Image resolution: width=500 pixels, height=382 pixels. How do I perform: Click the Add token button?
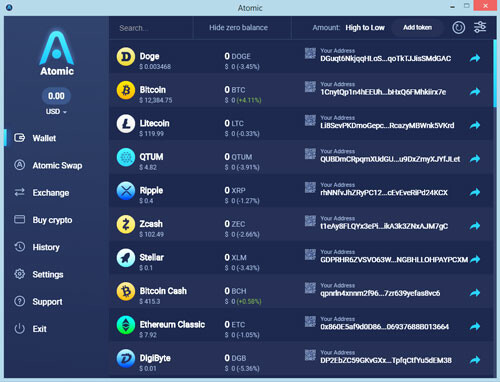(x=417, y=28)
